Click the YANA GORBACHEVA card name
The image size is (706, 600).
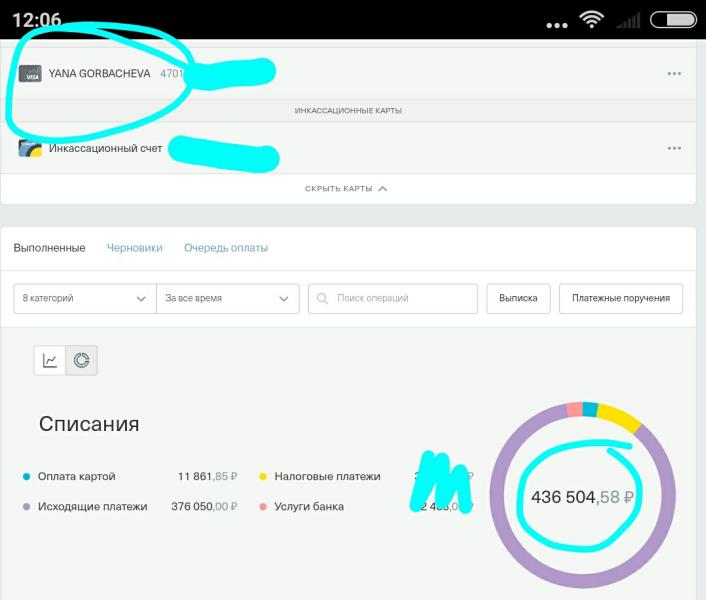pos(100,73)
